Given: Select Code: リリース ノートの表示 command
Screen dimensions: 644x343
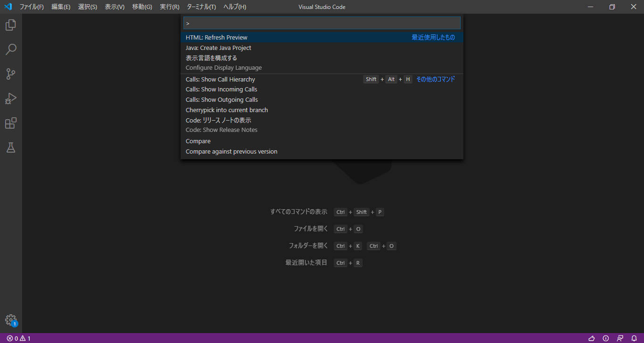Looking at the screenshot, I should click(322, 125).
